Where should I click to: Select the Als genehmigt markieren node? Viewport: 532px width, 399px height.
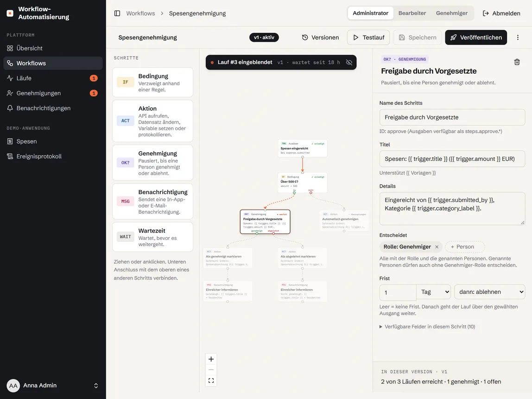pos(228,258)
